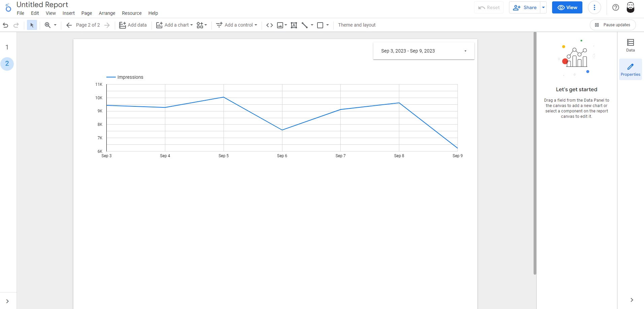
Task: Open the Add a chart dropdown
Action: (x=174, y=25)
